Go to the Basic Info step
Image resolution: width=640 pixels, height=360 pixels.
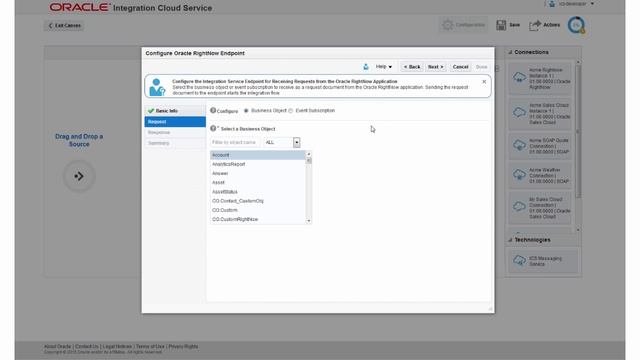coord(175,111)
